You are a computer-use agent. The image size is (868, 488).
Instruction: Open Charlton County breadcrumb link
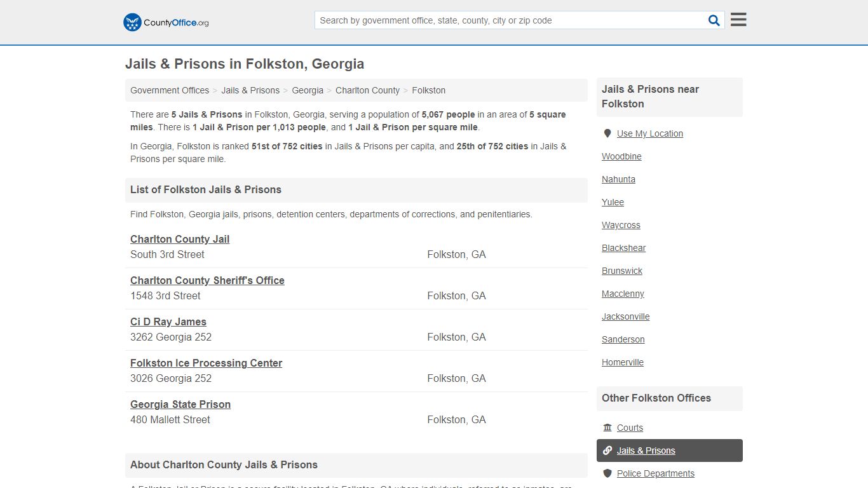pyautogui.click(x=367, y=90)
